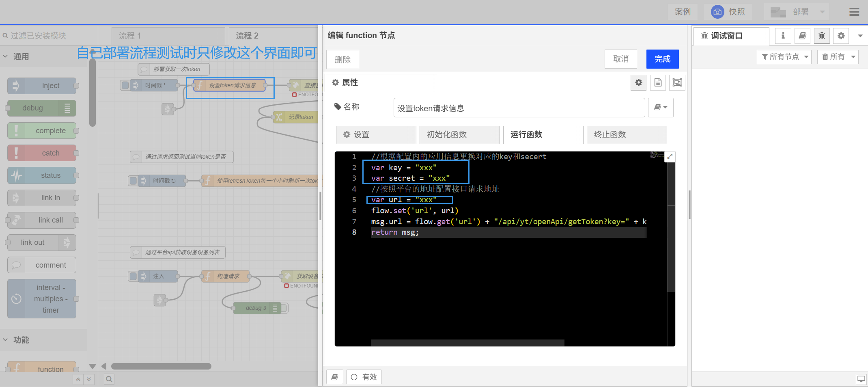Expand all palette categories arrow

[88, 379]
